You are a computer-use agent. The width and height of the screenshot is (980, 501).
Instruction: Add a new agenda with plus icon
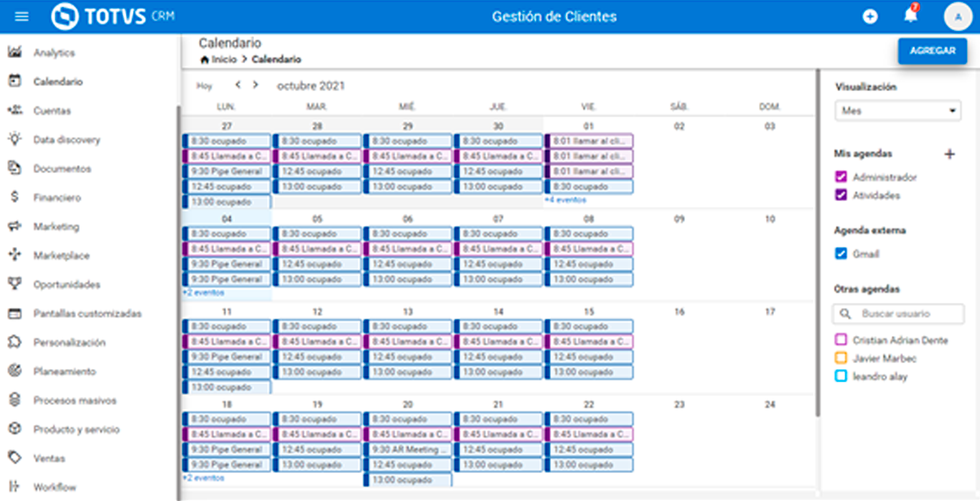coord(949,154)
